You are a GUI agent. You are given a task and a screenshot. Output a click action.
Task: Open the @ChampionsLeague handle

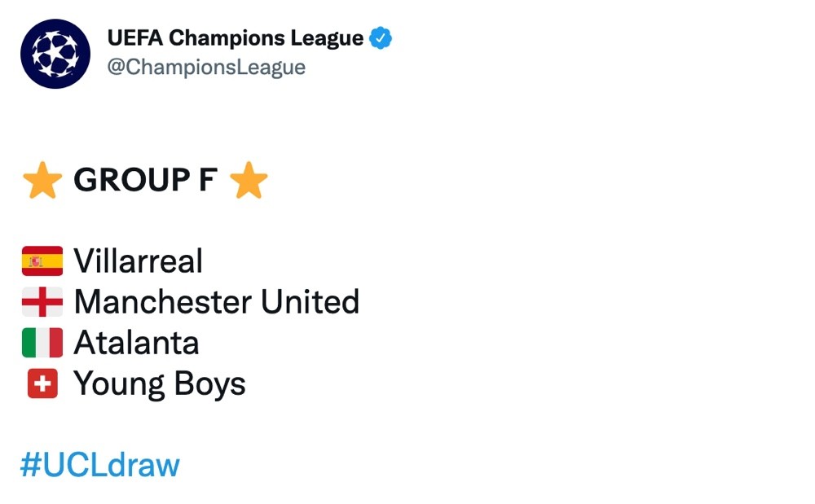(206, 67)
